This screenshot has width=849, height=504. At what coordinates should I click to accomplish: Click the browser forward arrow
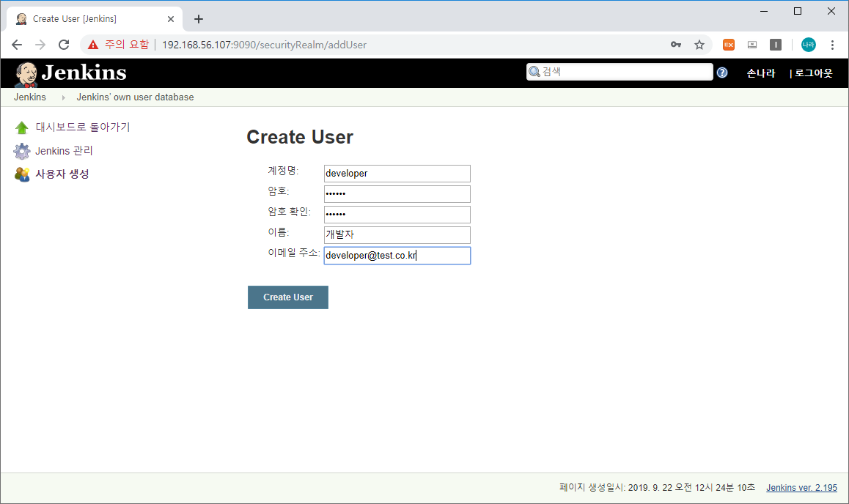click(40, 45)
